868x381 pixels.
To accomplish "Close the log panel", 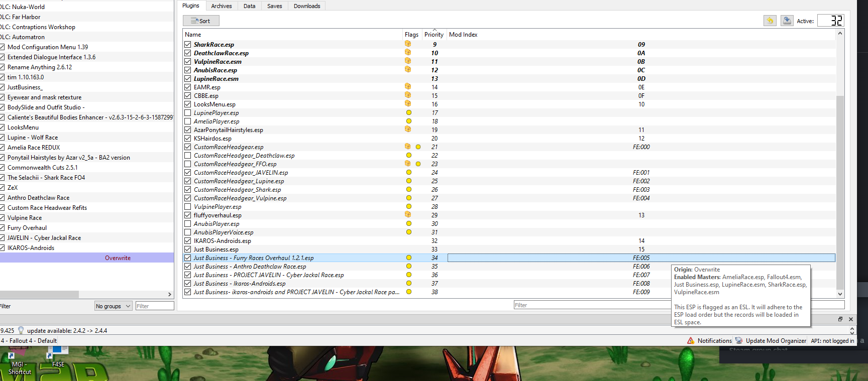I will click(x=851, y=319).
